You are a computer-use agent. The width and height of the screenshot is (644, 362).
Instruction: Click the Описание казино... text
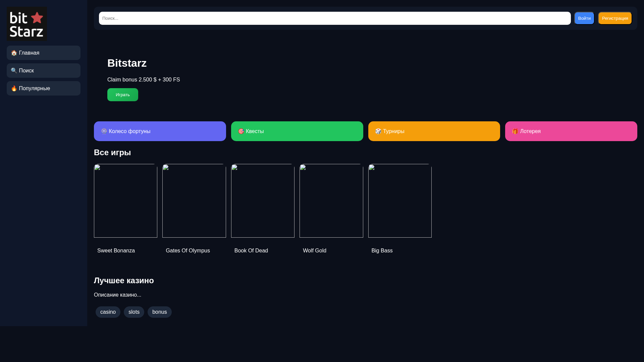click(117, 295)
